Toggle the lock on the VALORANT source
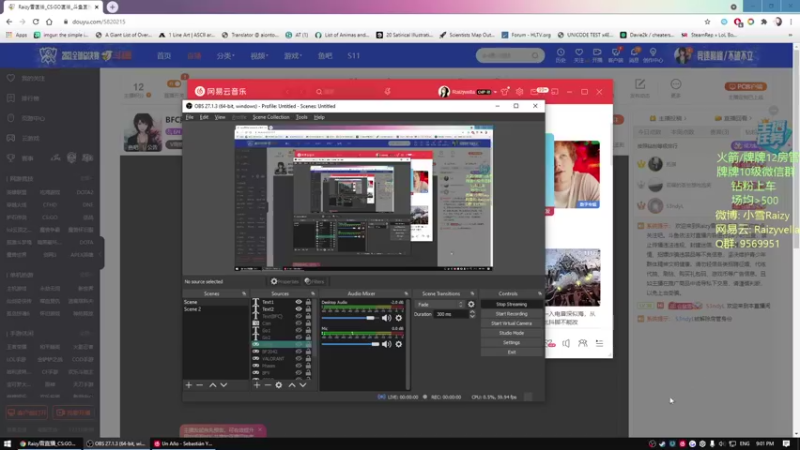Screen dimensions: 800x450 tap(308, 359)
